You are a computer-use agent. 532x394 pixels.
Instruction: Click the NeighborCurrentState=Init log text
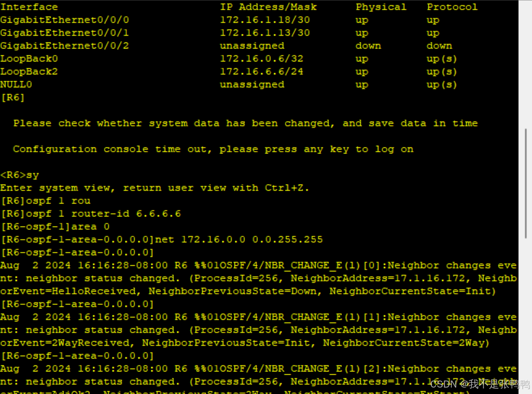point(412,291)
